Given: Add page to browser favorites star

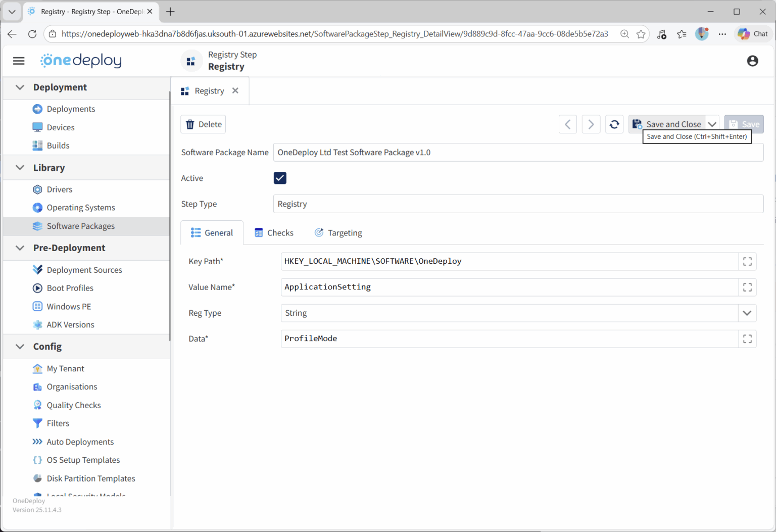Looking at the screenshot, I should click(641, 34).
